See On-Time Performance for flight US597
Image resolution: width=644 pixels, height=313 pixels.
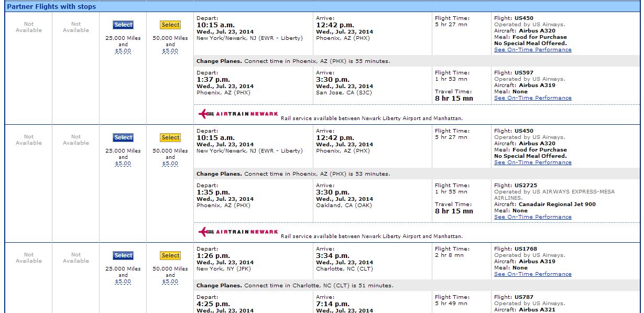pos(532,98)
